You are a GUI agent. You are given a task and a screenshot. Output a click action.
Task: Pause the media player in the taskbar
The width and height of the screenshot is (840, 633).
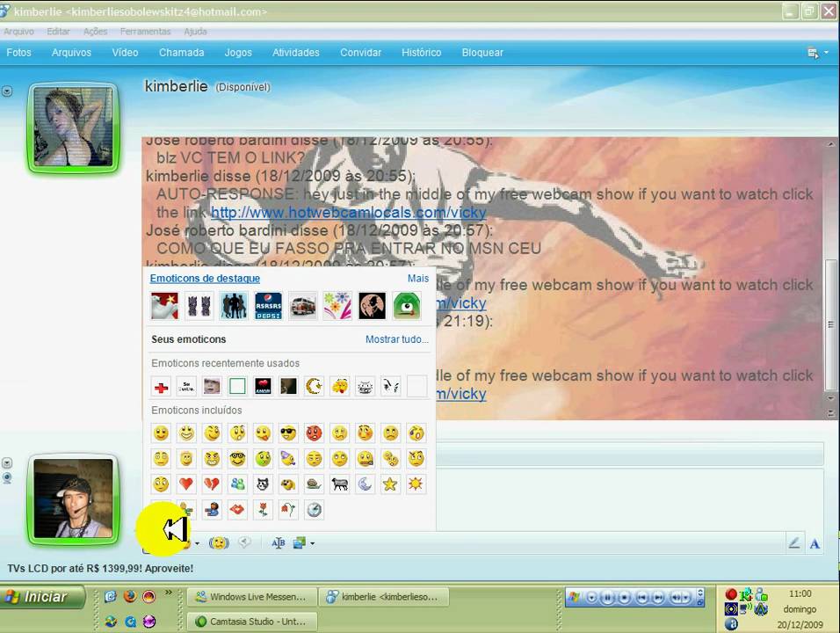pos(608,597)
